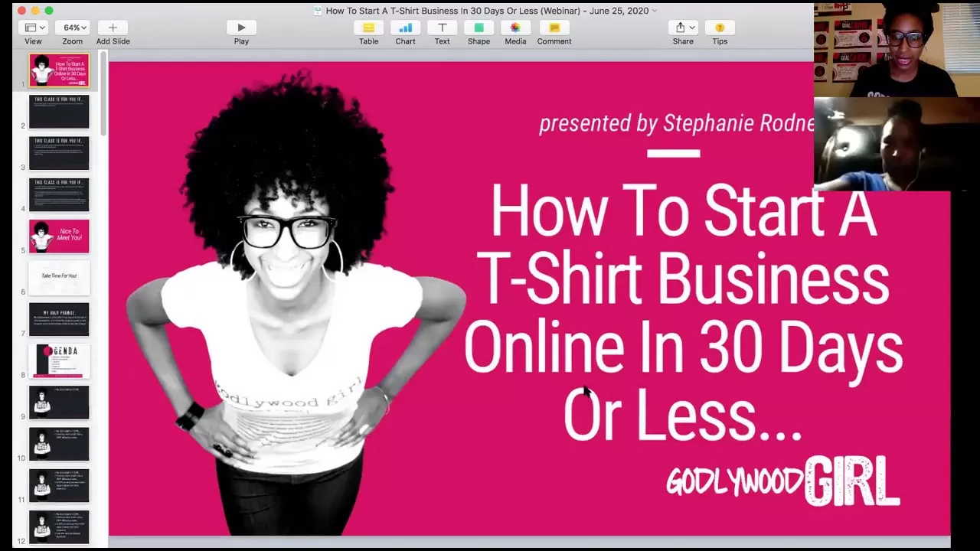Open the Tips help icon
Screen dimensions: 980x551
pyautogui.click(x=720, y=28)
